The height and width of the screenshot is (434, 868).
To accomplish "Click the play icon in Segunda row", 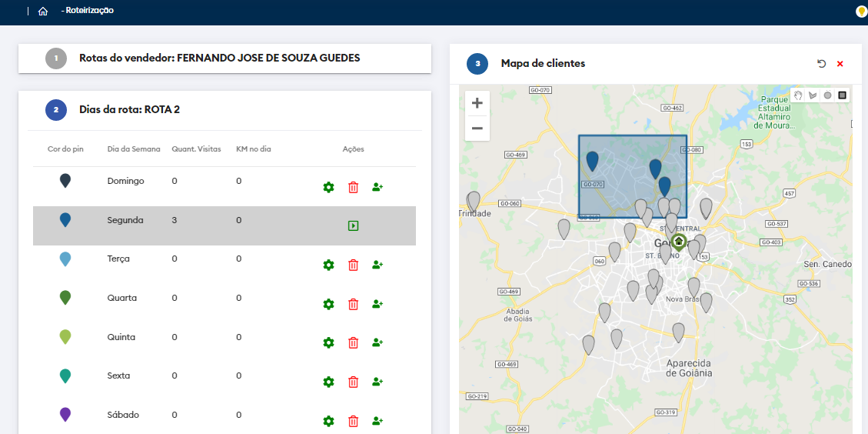I will click(x=353, y=226).
